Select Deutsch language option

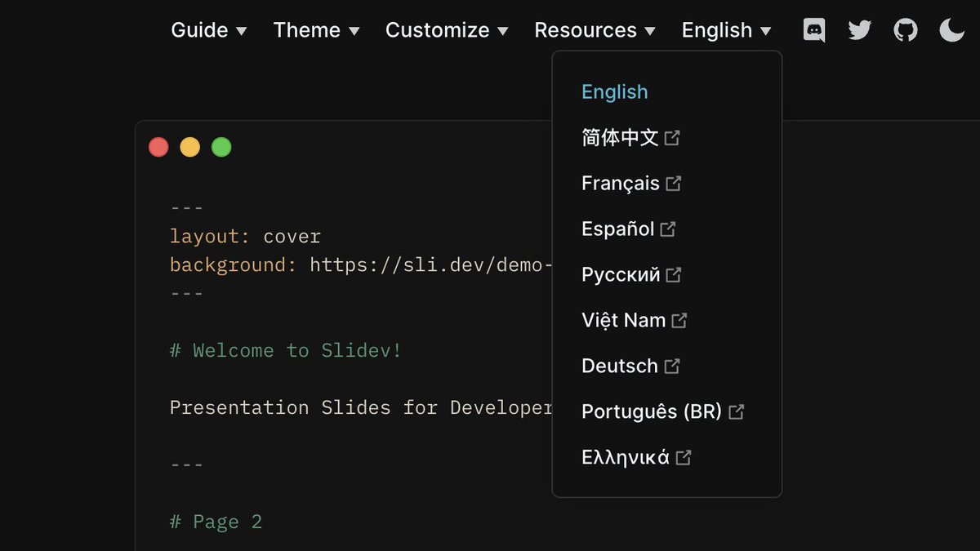point(630,367)
